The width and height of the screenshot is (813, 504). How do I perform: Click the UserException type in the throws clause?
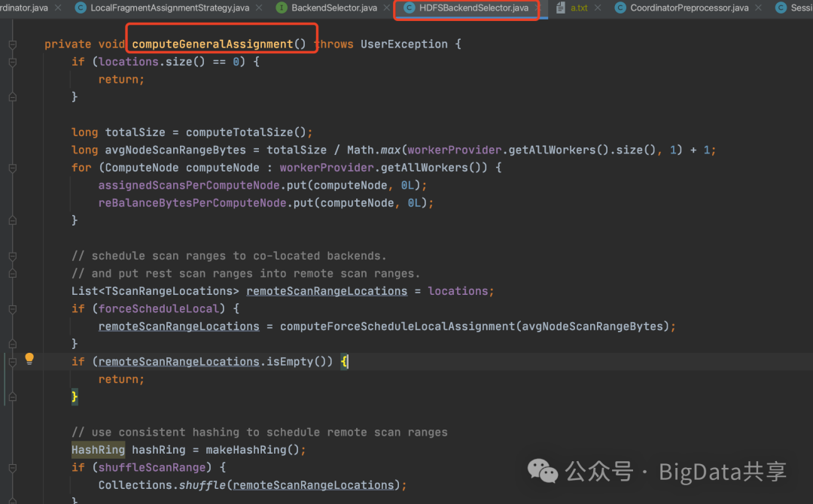tap(404, 44)
